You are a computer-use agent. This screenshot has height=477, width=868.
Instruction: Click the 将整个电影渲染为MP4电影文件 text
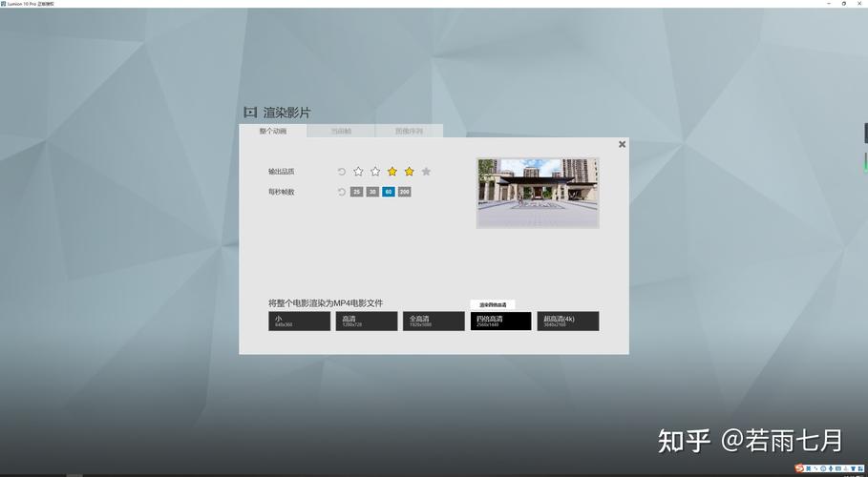pos(326,303)
